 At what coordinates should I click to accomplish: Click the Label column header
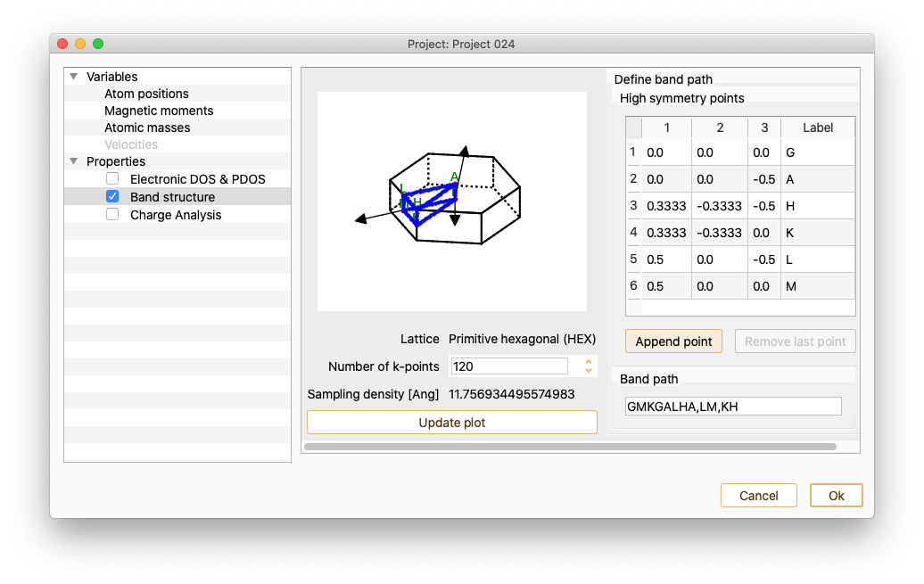point(818,127)
